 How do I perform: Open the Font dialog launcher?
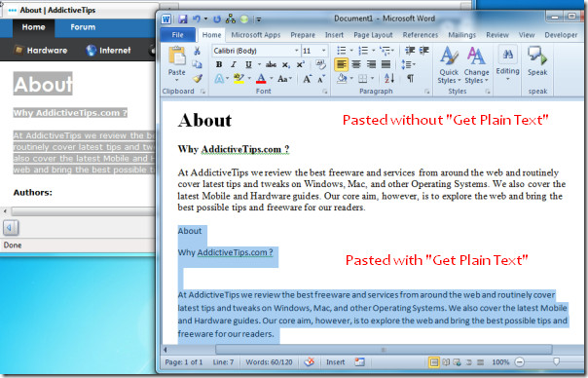pyautogui.click(x=325, y=92)
